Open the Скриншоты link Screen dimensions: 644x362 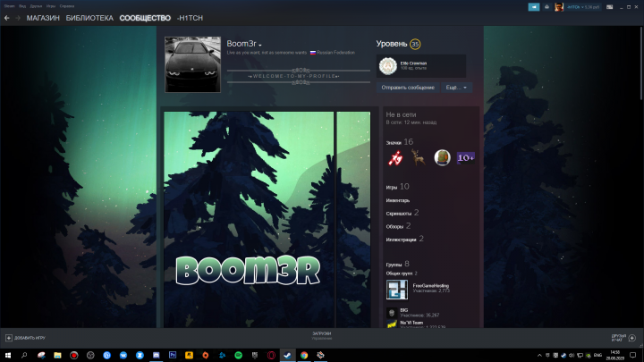click(x=399, y=214)
